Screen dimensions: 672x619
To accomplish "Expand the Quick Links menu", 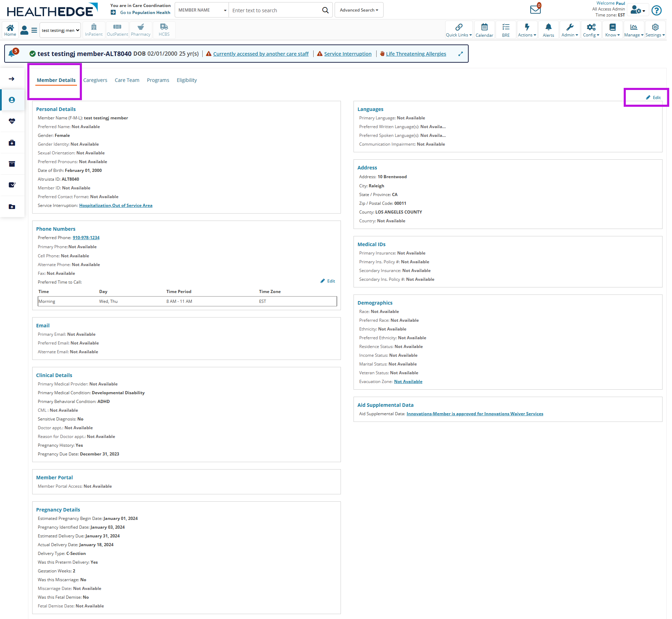I will pos(458,30).
